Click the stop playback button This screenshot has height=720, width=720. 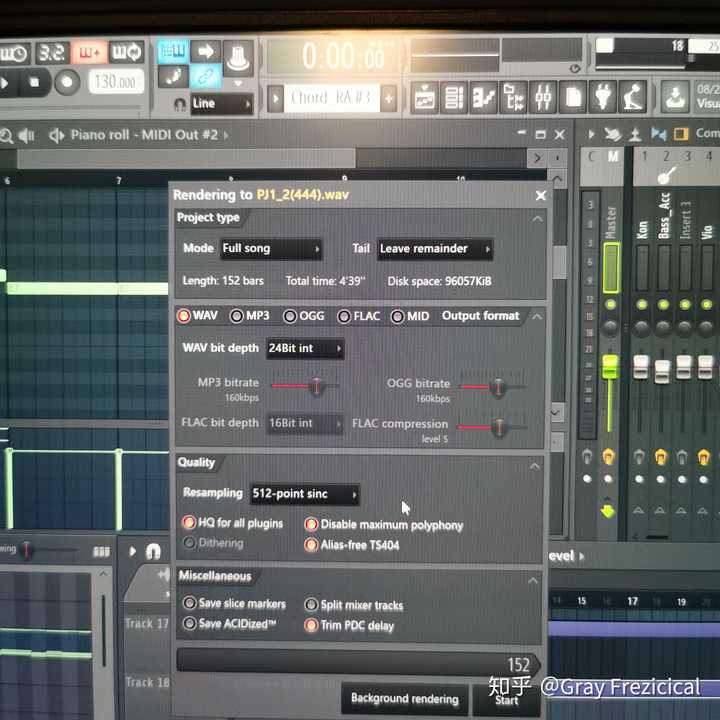coord(34,82)
